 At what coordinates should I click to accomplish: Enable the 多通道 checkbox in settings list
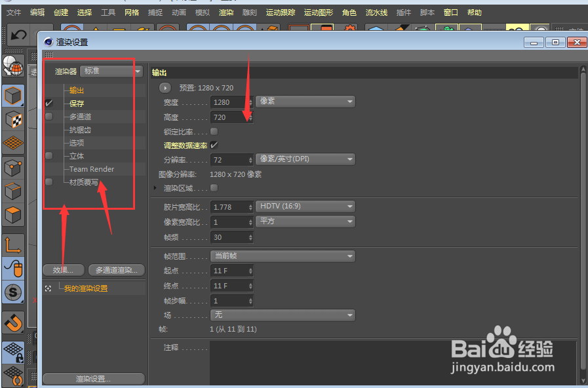[x=49, y=117]
